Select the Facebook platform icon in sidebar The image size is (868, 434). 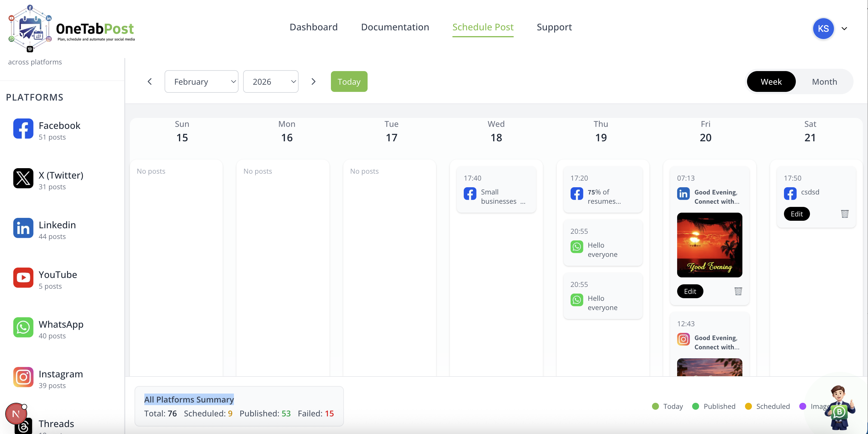23,129
